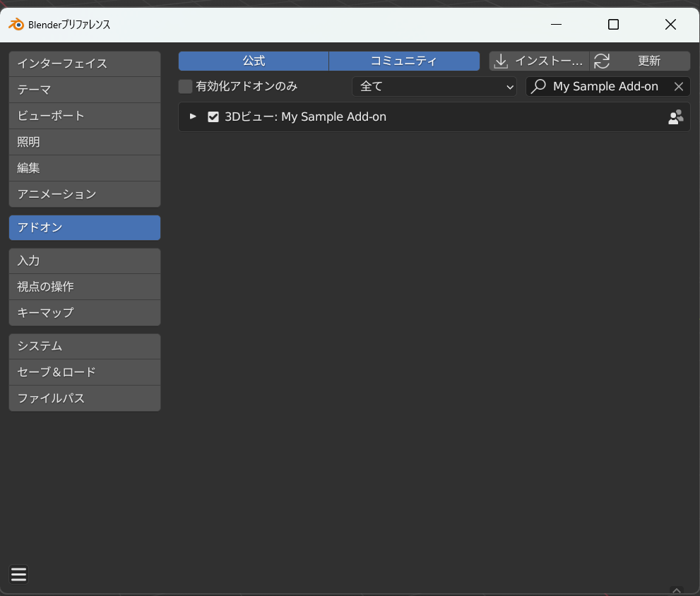The width and height of the screenshot is (700, 596).
Task: Click the refresh icon next to 更新
Action: tap(601, 61)
